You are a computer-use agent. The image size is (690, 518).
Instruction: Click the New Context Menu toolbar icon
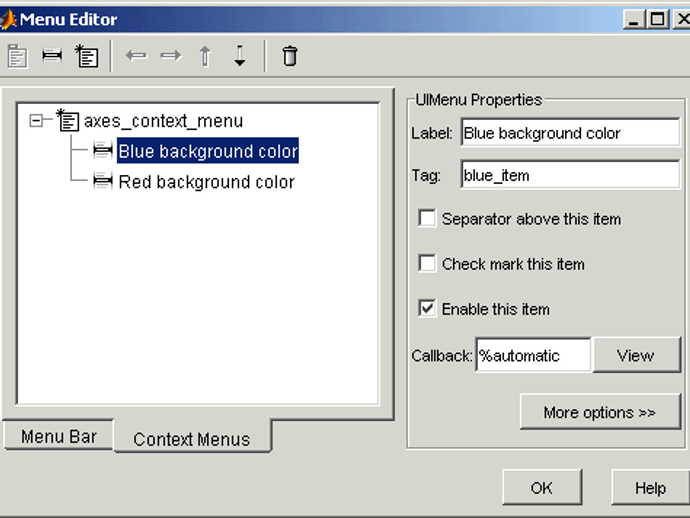[x=86, y=56]
